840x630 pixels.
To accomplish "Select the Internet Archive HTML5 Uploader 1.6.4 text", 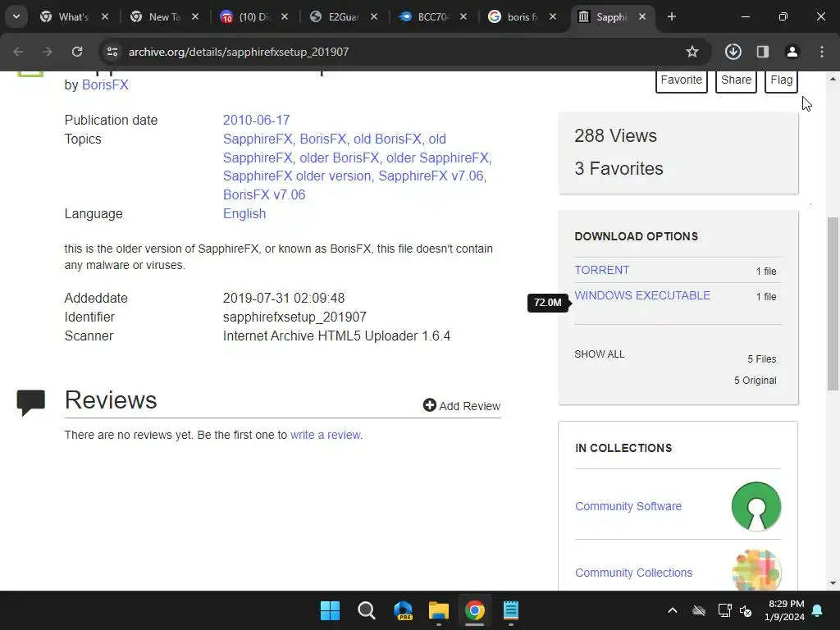I will (x=336, y=336).
